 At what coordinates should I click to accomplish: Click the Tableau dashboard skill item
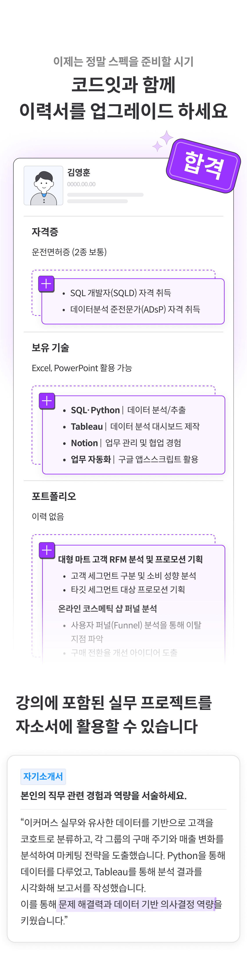(135, 426)
